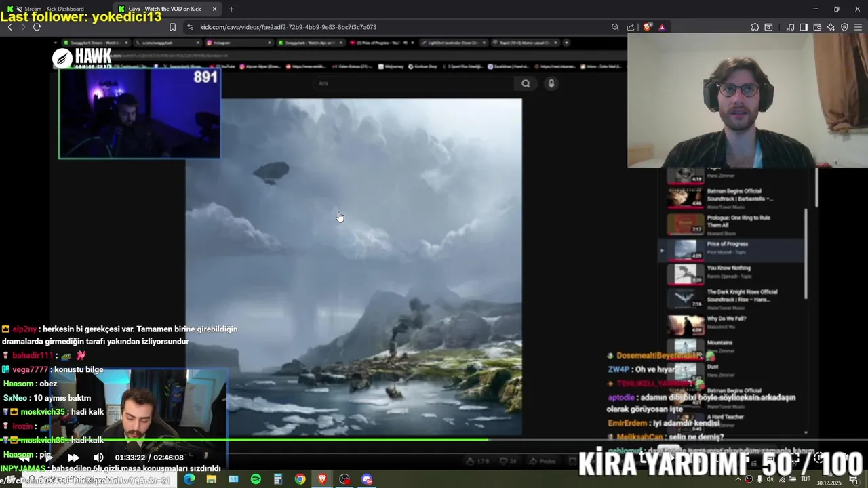The height and width of the screenshot is (488, 868).
Task: Share this page via address bar icon
Action: pos(631,27)
